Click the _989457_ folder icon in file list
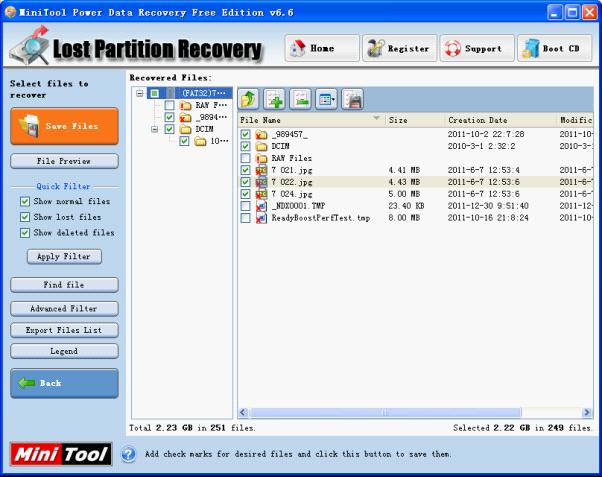The width and height of the screenshot is (602, 477). [x=261, y=134]
